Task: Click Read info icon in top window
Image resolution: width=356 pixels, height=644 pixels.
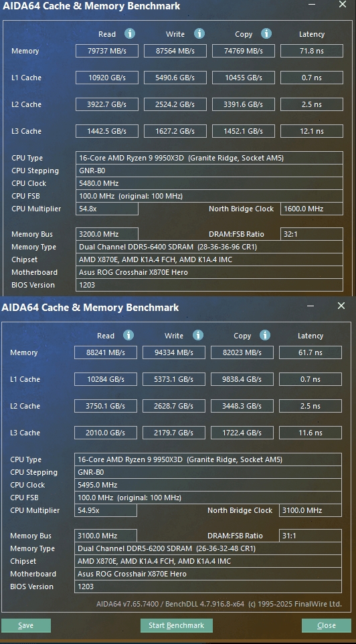Action: tap(130, 33)
